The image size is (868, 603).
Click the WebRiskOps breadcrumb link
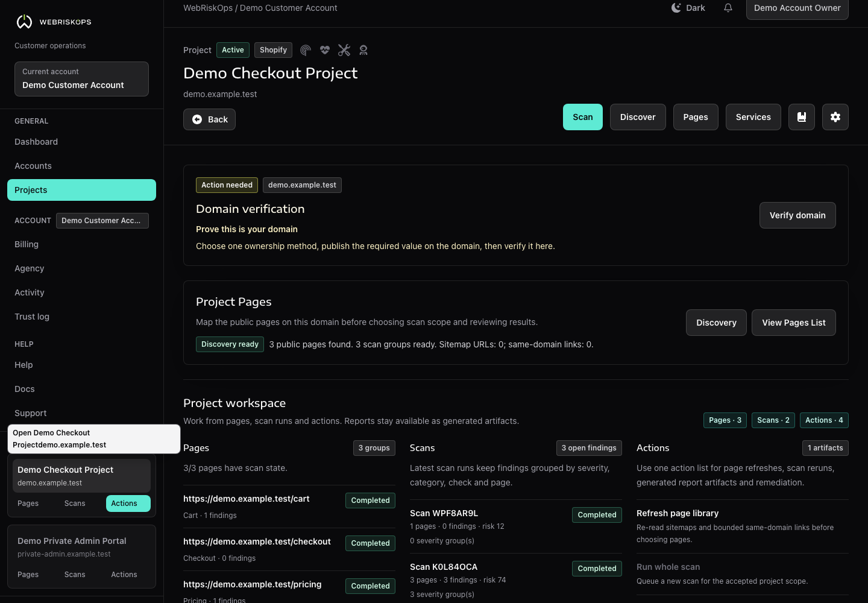[x=208, y=8]
